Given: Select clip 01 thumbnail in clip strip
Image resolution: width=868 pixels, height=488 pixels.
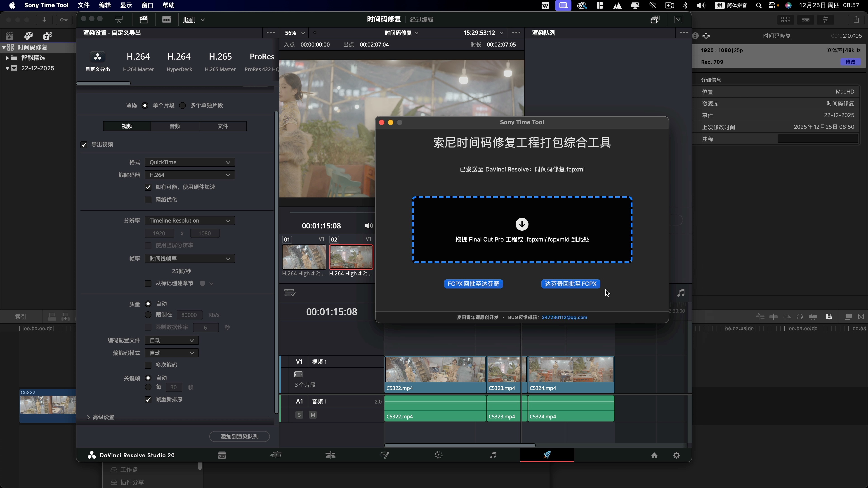Looking at the screenshot, I should tap(304, 257).
